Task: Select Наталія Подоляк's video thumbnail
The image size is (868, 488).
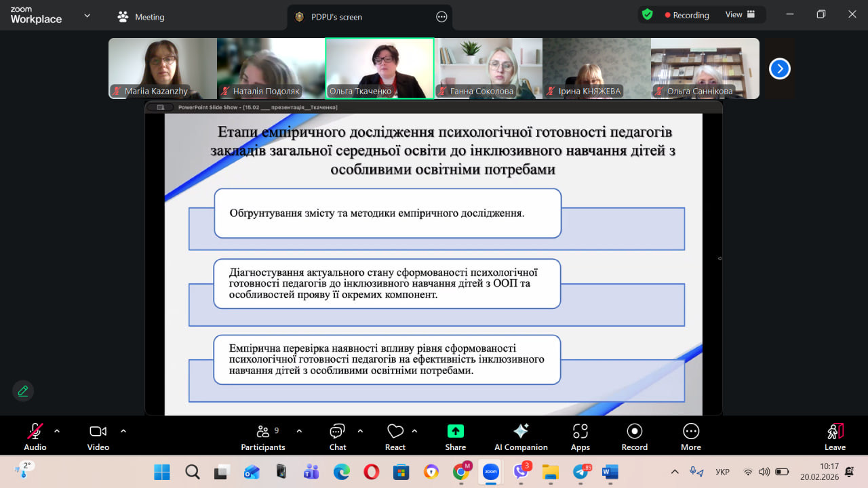Action: click(271, 68)
